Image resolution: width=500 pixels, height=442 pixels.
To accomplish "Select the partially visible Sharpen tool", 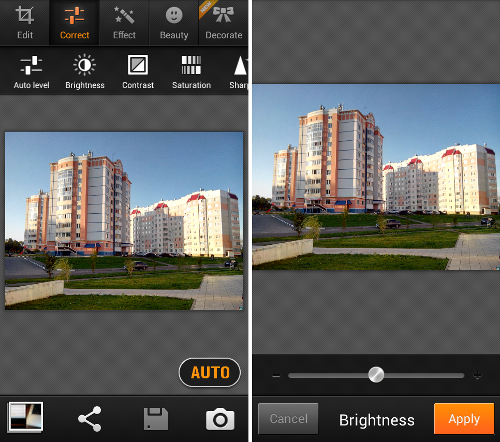I will click(x=239, y=72).
